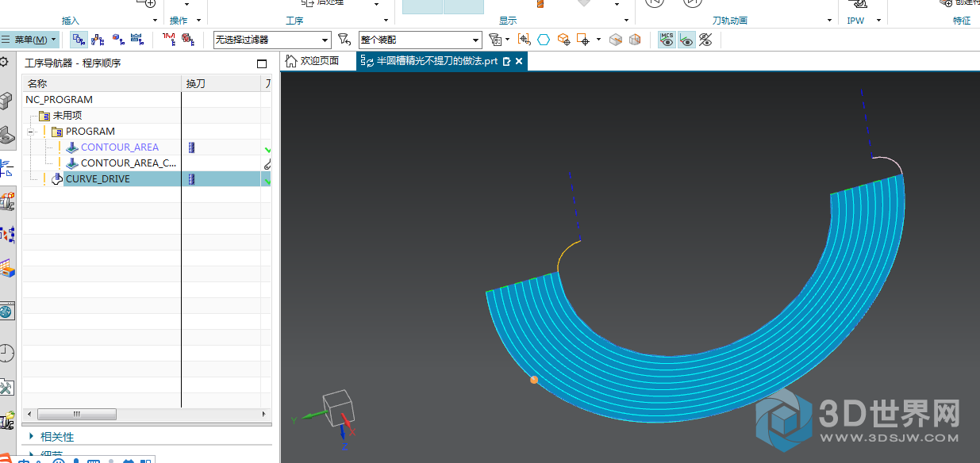Click the reset filter funnel icon
Viewport: 980px width, 463px height.
(344, 39)
